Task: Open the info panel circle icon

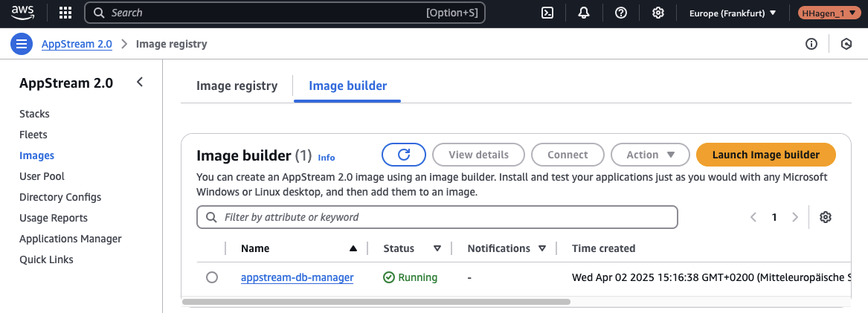Action: [x=811, y=44]
